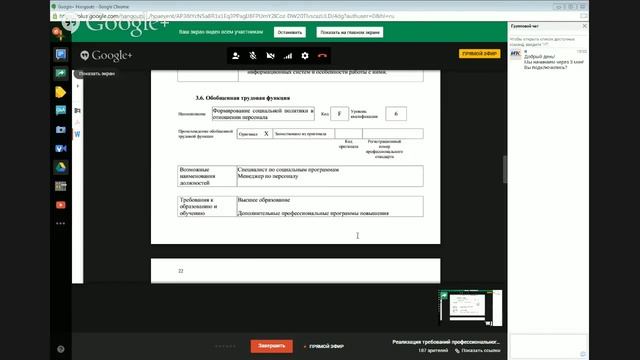Screen dimensions: 640x360
Task: Select the shared screen thumbnail
Action: pyautogui.click(x=471, y=308)
